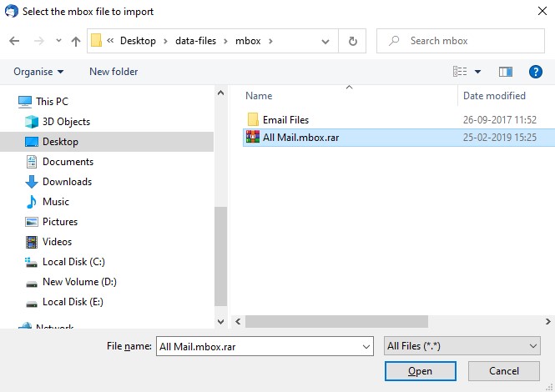
Task: Open Pictures in the sidebar
Action: click(x=60, y=222)
